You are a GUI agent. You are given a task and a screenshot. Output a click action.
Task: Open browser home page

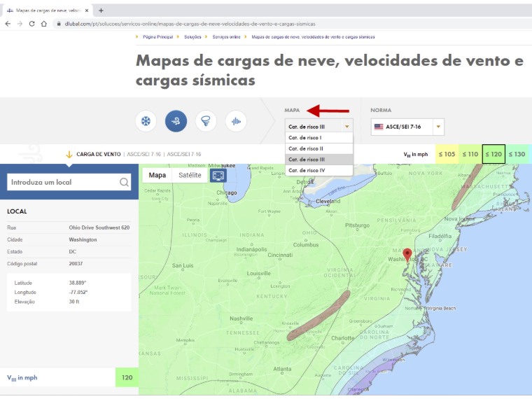44,24
